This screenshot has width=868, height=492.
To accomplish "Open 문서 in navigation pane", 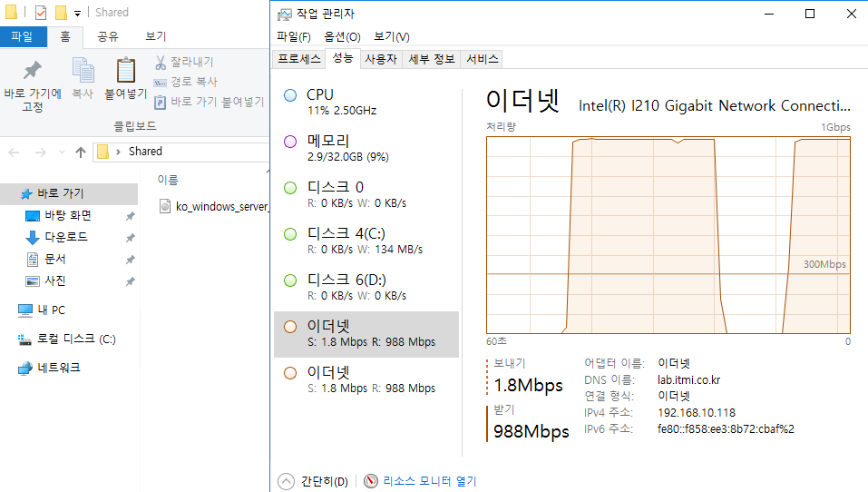I will 54,259.
